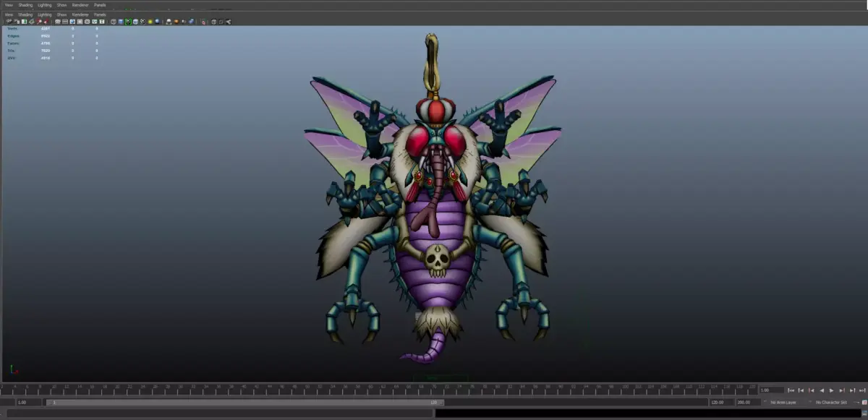Step back one frame button
Viewport: 868px width, 420px height.
pyautogui.click(x=801, y=390)
